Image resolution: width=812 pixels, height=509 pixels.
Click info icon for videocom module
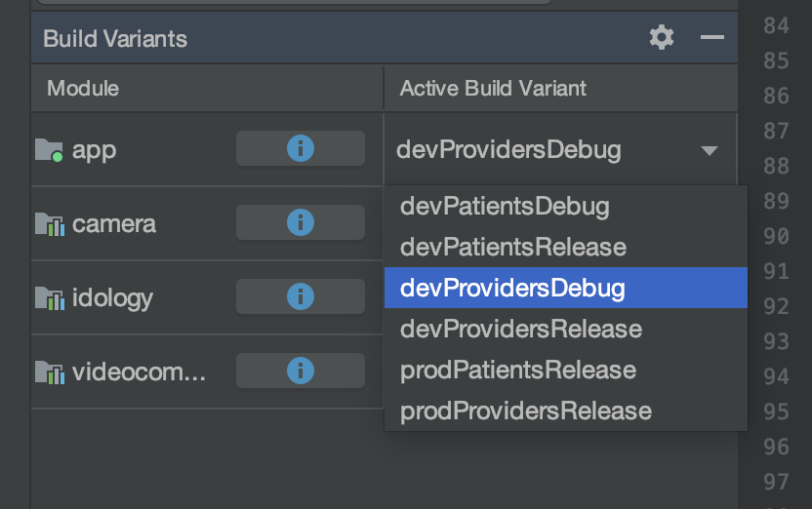pyautogui.click(x=301, y=371)
